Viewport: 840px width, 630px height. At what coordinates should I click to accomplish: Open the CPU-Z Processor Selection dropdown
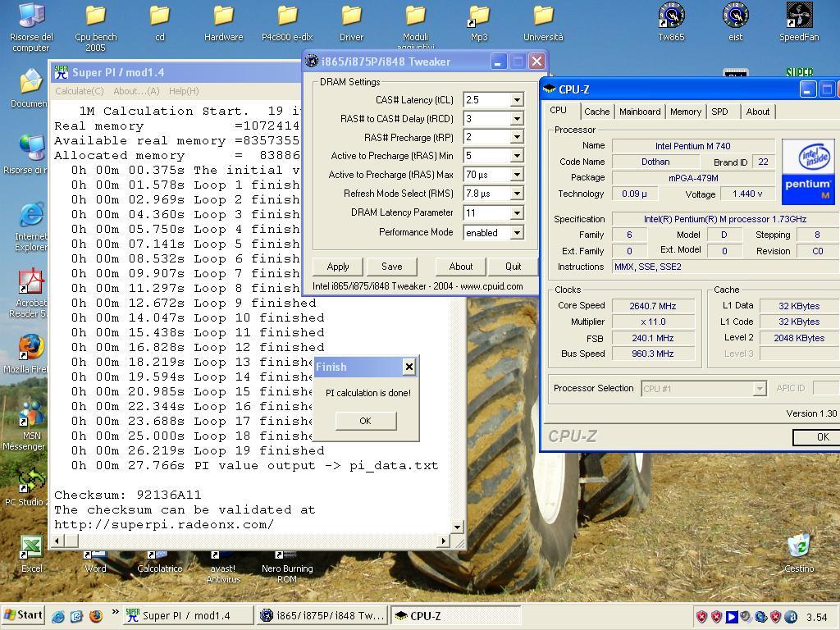pos(760,388)
